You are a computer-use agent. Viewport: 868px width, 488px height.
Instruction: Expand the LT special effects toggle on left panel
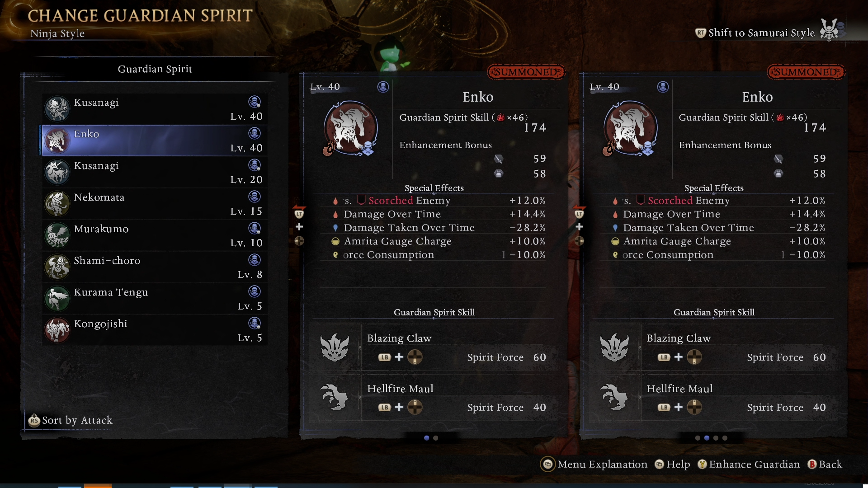[x=299, y=213]
